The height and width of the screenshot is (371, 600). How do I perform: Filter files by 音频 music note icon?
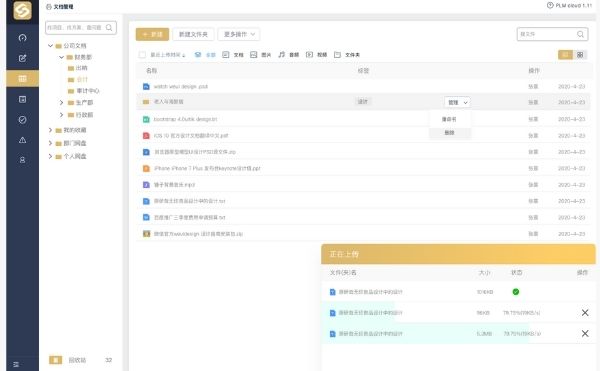pos(282,55)
